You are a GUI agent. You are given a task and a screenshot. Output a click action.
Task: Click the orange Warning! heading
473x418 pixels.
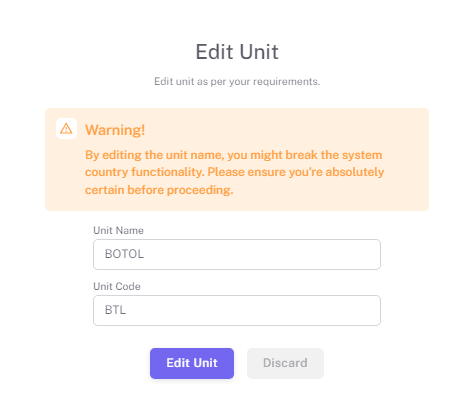click(115, 130)
